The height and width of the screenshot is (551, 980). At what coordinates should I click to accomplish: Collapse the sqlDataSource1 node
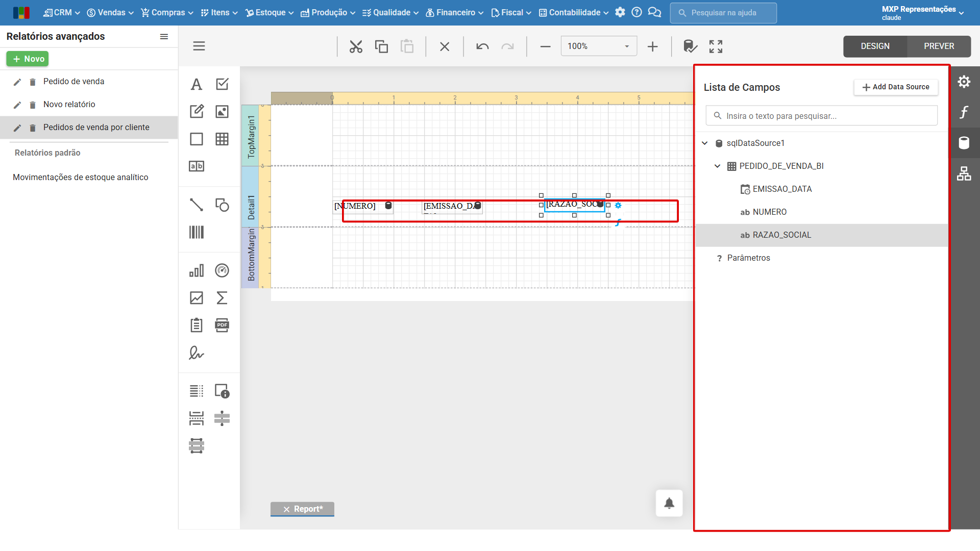tap(705, 143)
